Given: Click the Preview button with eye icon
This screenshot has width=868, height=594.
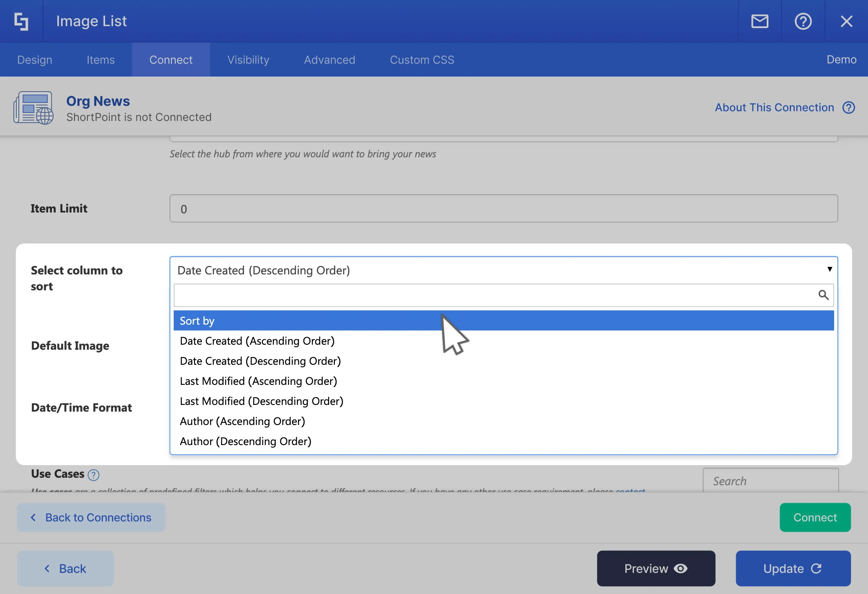Looking at the screenshot, I should tap(656, 568).
